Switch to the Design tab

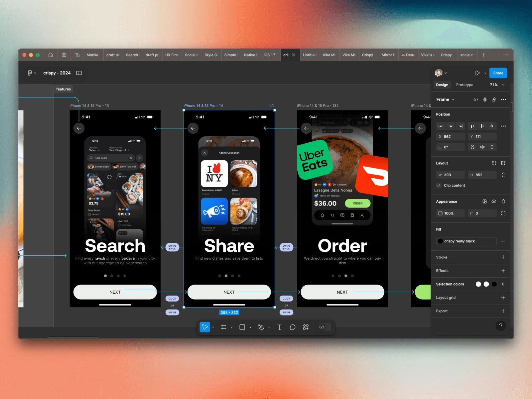pos(442,85)
